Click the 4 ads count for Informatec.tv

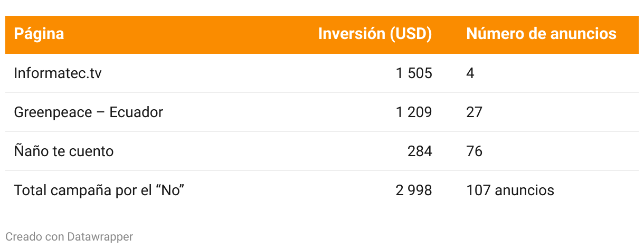coord(470,73)
